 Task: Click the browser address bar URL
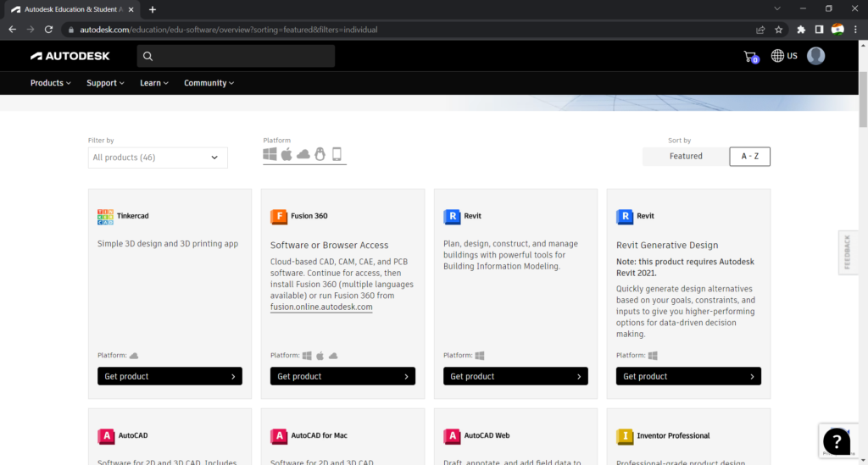coord(229,30)
